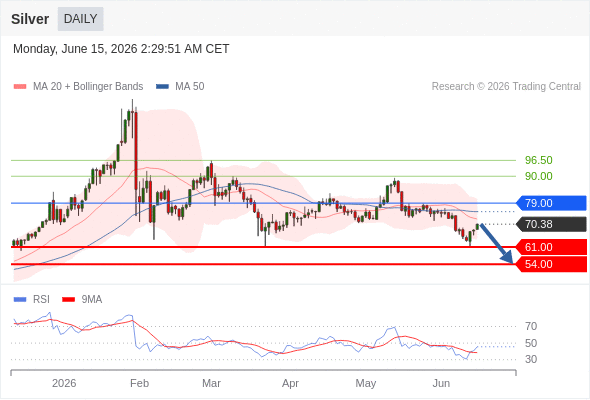Viewport: 590px width, 400px height.
Task: Click the MA 20 + Bollinger Bands legend swatch
Action: (x=20, y=87)
